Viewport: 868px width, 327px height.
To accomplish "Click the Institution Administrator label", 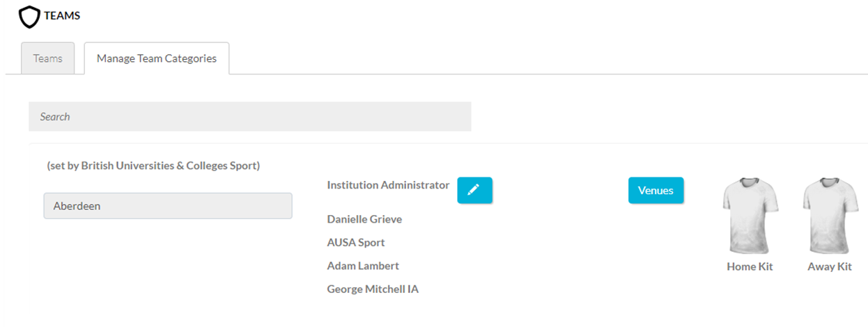I will 388,185.
